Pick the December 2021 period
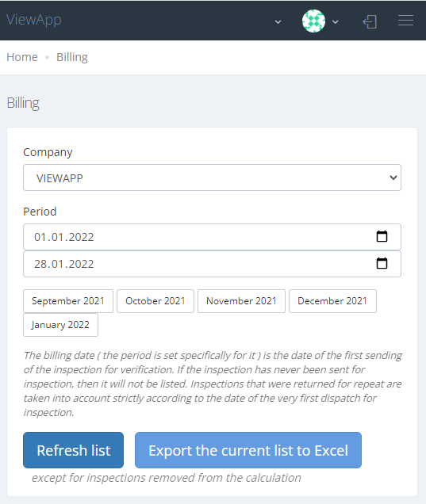This screenshot has height=504, width=426. [332, 301]
